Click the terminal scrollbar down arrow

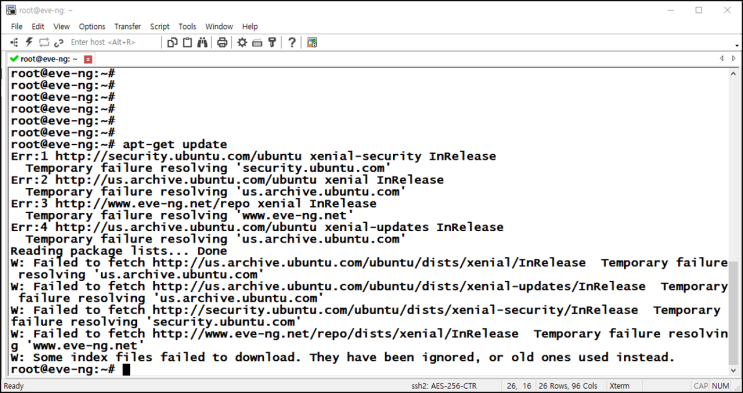click(x=734, y=370)
